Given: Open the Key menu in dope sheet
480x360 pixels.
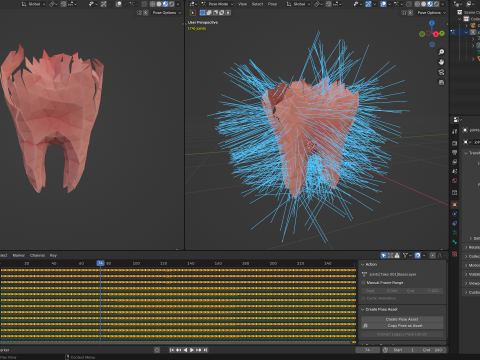Looking at the screenshot, I should tap(53, 255).
